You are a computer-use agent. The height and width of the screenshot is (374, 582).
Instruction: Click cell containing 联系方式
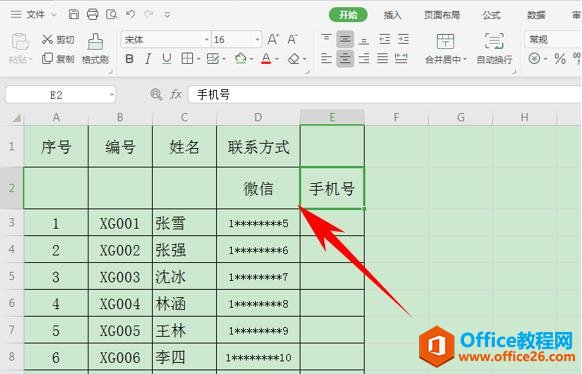(x=258, y=147)
